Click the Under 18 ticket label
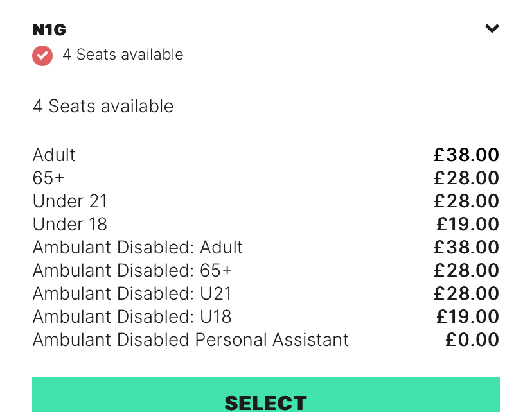532x412 pixels. coord(70,224)
